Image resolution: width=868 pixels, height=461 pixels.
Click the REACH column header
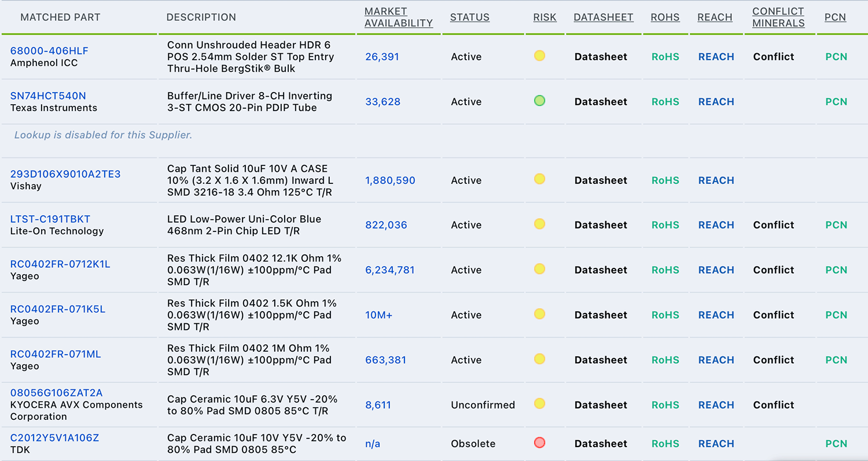click(x=715, y=17)
